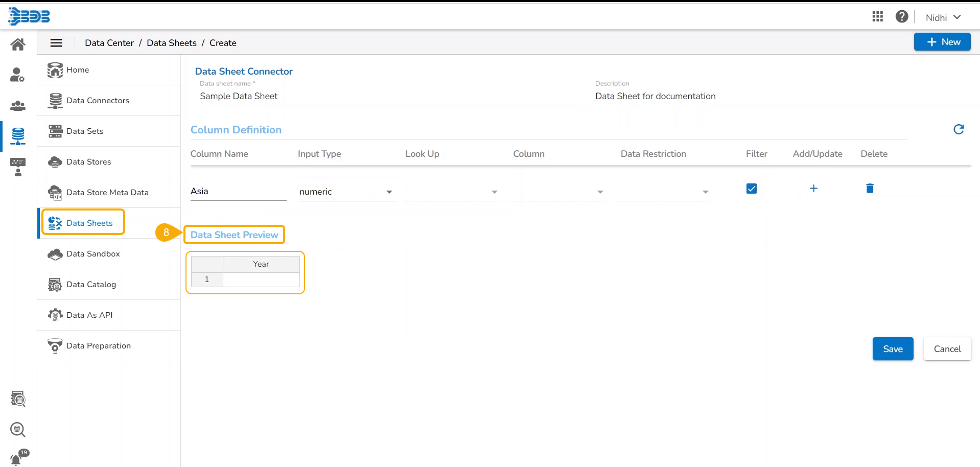Screen dimensions: 980x467
Task: Open the Data Center icon in left rail
Action: tap(18, 136)
